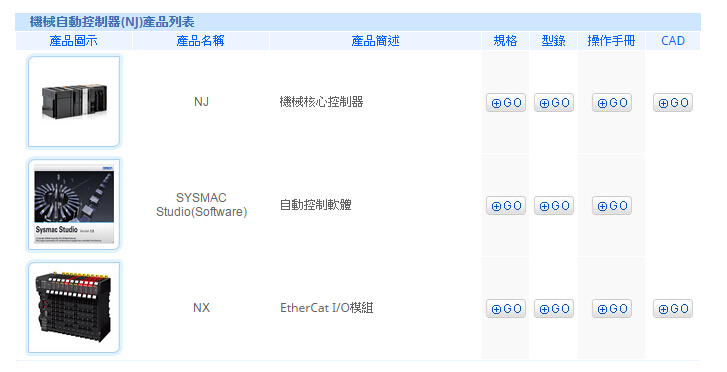Click the CAD column header

coord(673,41)
